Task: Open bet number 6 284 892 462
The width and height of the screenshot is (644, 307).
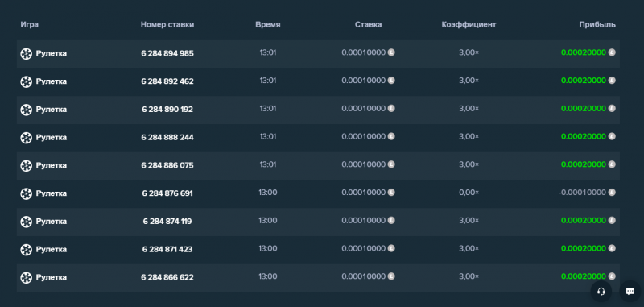Action: (167, 81)
